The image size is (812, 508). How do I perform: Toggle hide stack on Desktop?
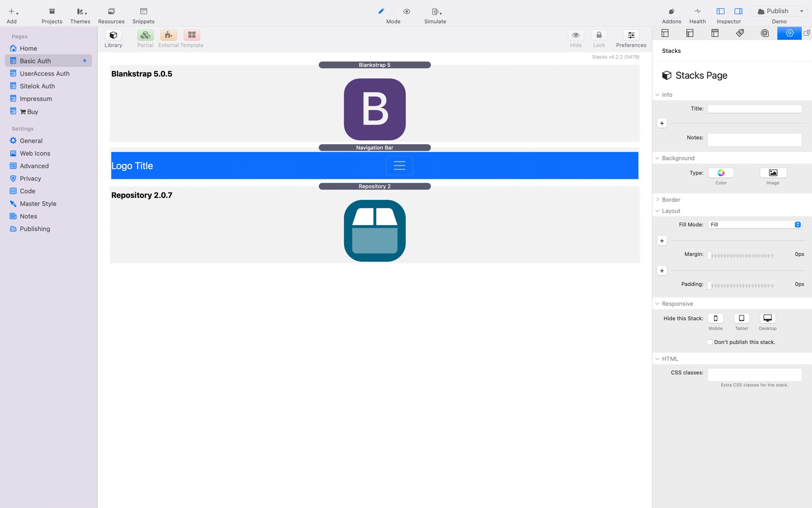[x=768, y=318]
